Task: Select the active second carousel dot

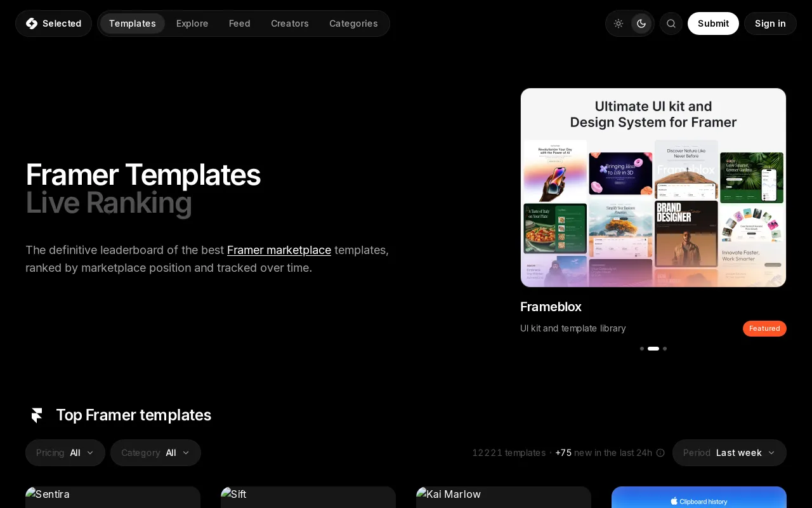Action: point(653,349)
